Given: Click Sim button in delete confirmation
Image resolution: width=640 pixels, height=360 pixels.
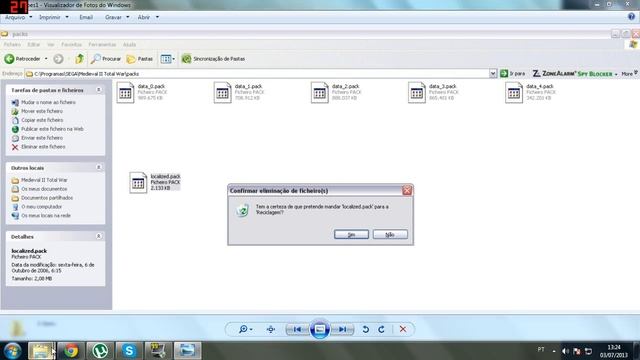Looking at the screenshot, I should [x=351, y=234].
